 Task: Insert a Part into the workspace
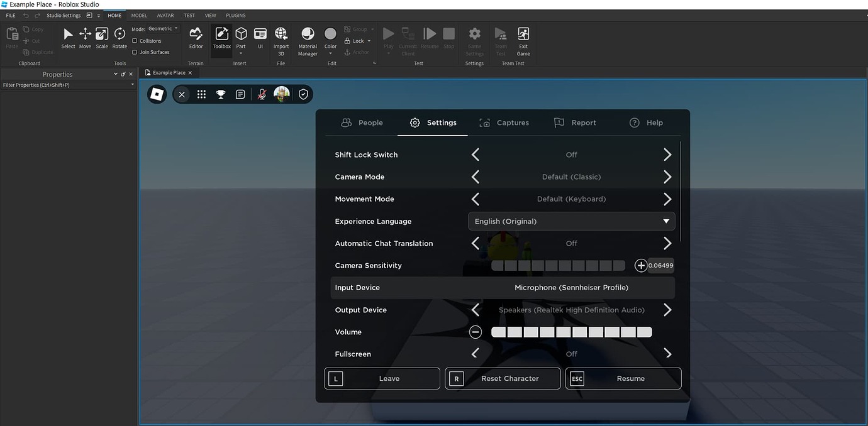point(241,35)
